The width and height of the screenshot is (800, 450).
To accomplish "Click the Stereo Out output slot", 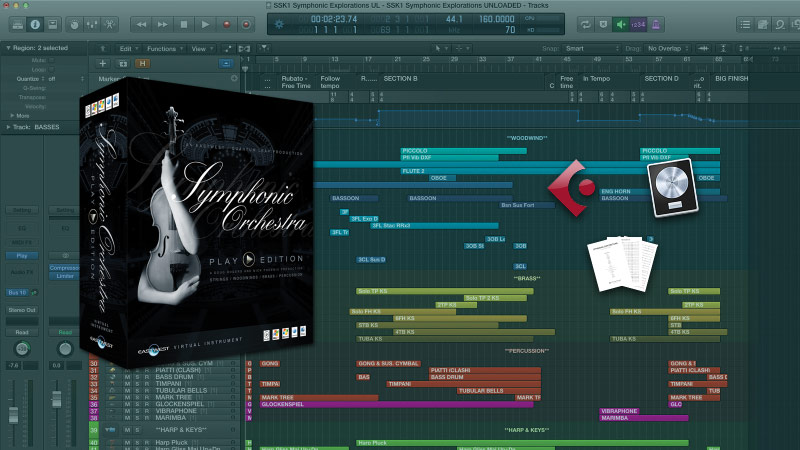I will pos(22,310).
